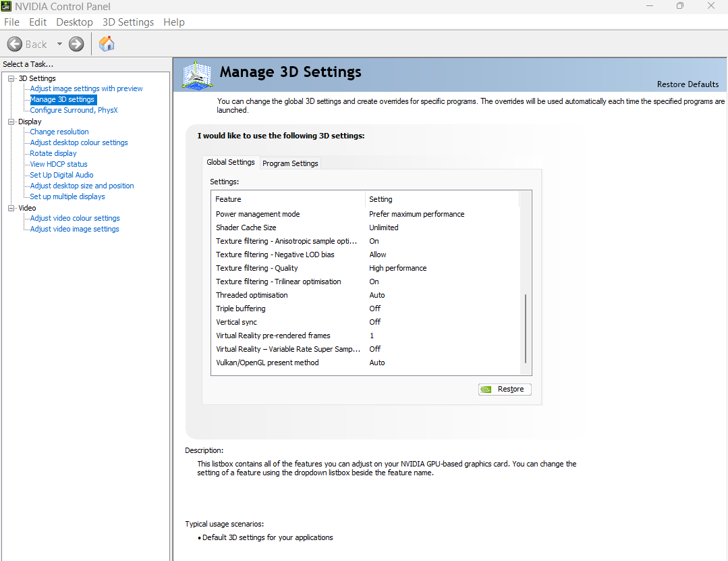
Task: Open Adjust desktop size and position
Action: [82, 186]
